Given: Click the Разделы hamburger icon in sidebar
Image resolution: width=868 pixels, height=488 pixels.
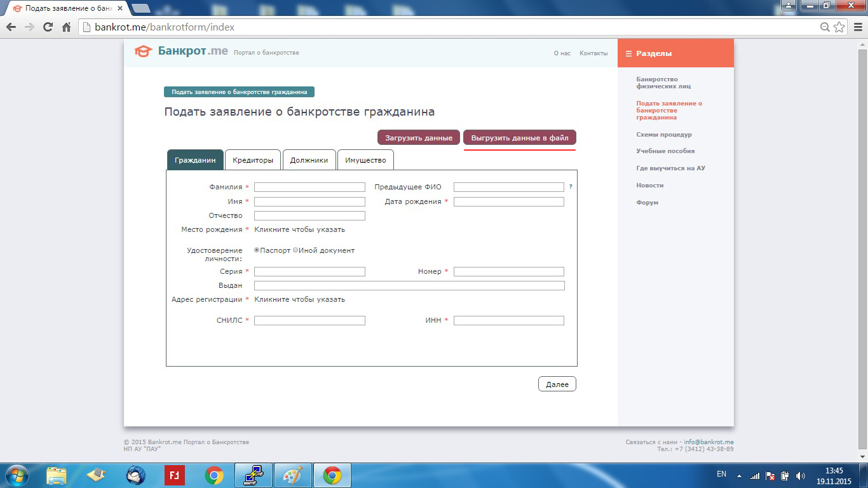Looking at the screenshot, I should [628, 54].
